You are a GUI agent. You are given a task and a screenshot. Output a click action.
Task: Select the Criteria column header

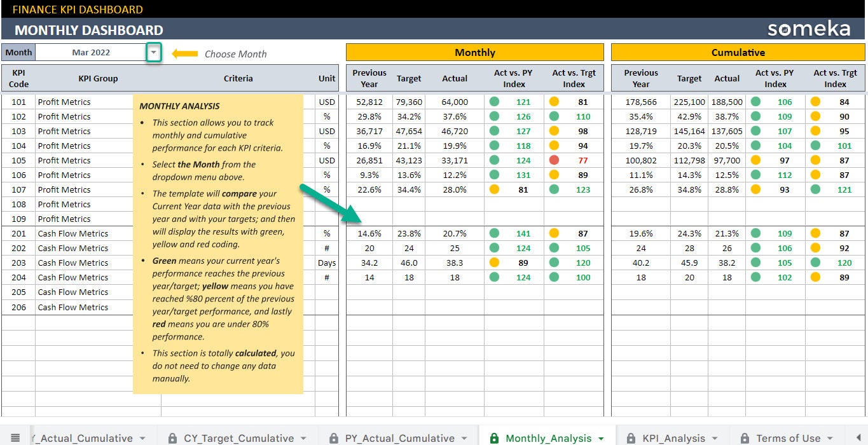[238, 78]
